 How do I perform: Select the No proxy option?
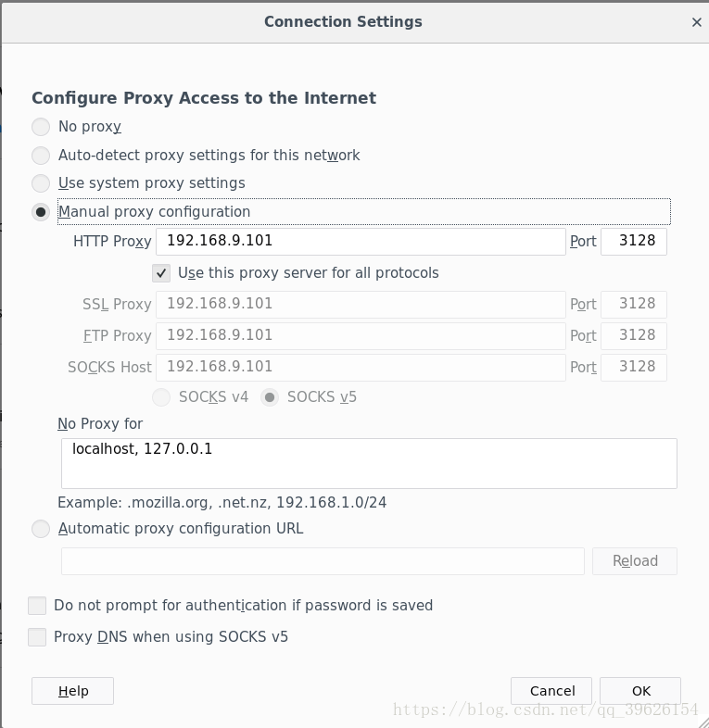coord(41,127)
